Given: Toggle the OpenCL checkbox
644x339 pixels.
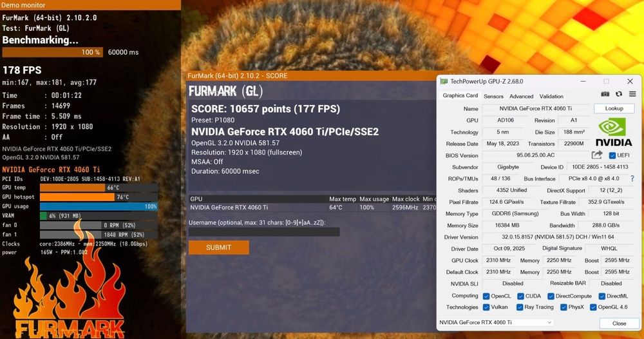Looking at the screenshot, I should (x=486, y=296).
